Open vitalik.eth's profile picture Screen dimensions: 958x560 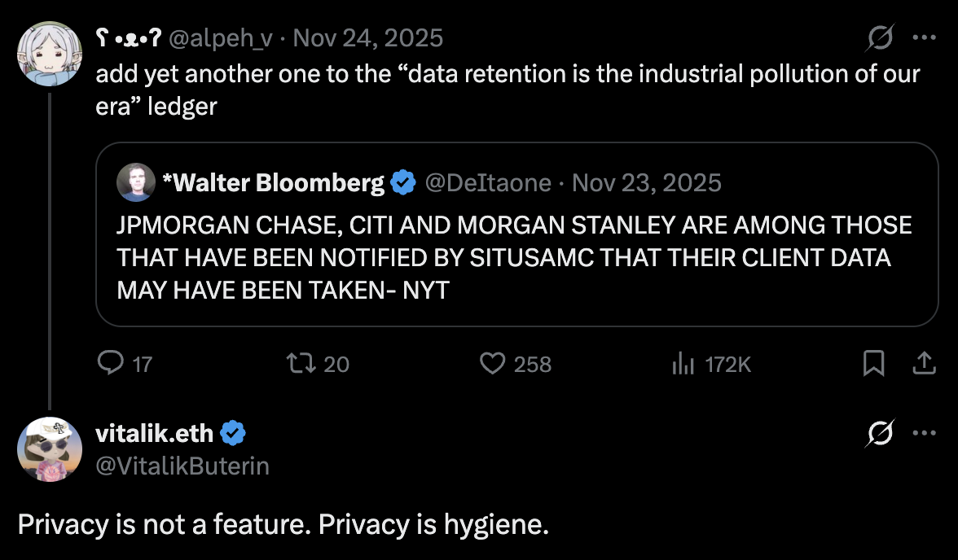click(50, 448)
